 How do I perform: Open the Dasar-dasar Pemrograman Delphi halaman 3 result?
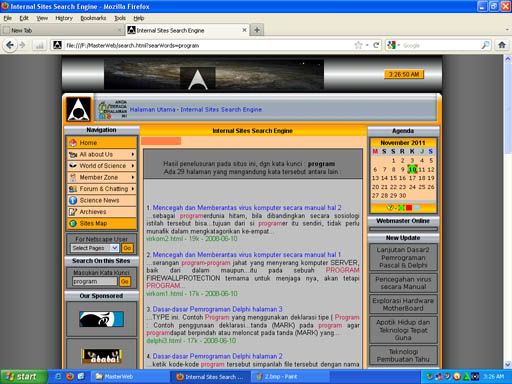(x=217, y=309)
